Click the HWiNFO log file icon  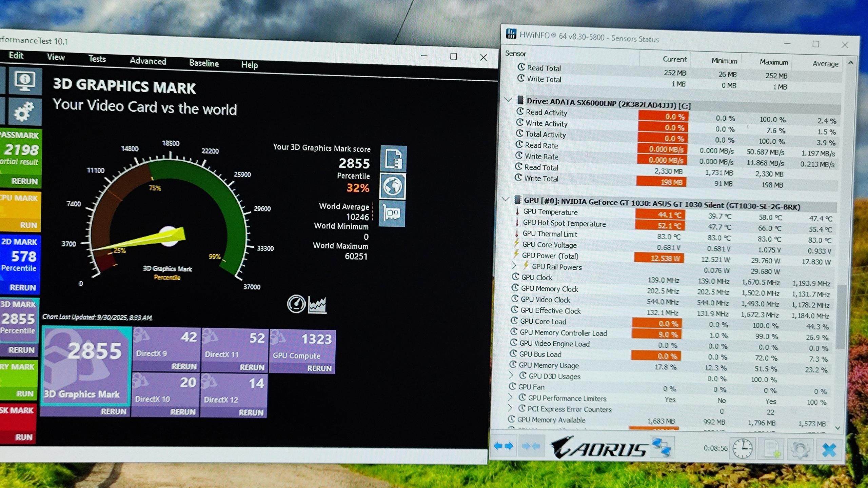(x=771, y=449)
